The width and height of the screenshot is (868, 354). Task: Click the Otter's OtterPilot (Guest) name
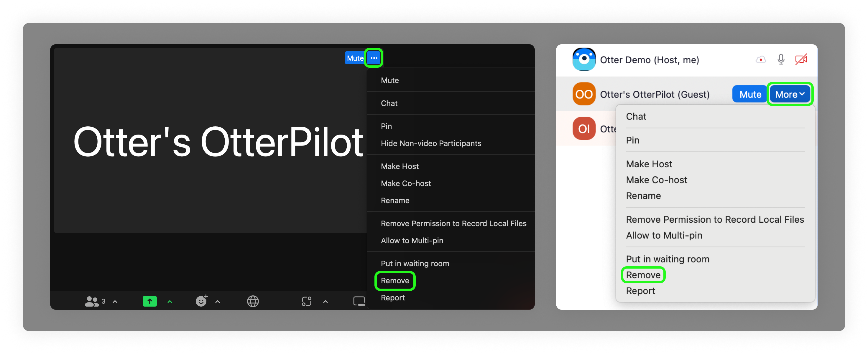click(x=654, y=94)
